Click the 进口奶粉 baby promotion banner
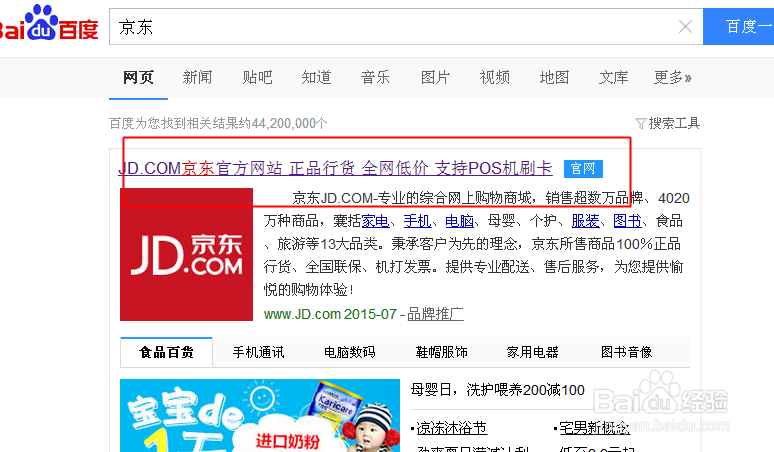The image size is (774, 452). pyautogui.click(x=260, y=415)
